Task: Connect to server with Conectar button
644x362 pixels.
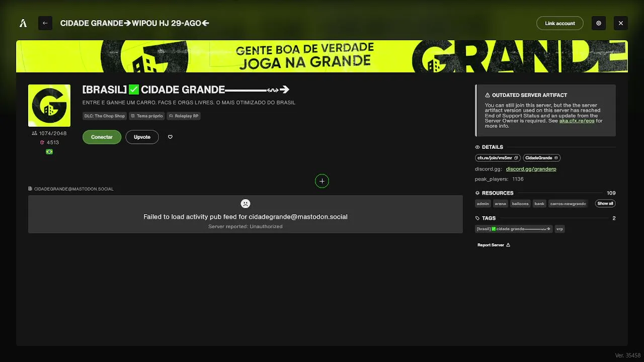Action: [102, 137]
